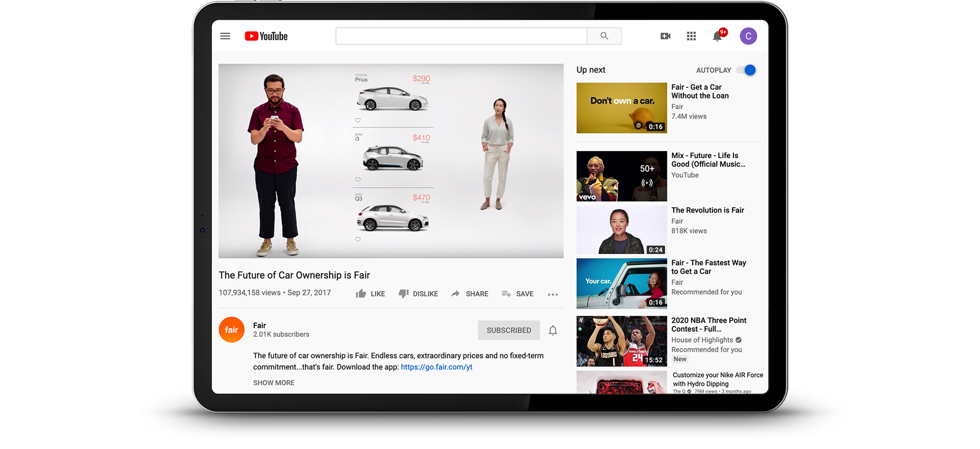Click '107,934,158 views' text

click(250, 293)
